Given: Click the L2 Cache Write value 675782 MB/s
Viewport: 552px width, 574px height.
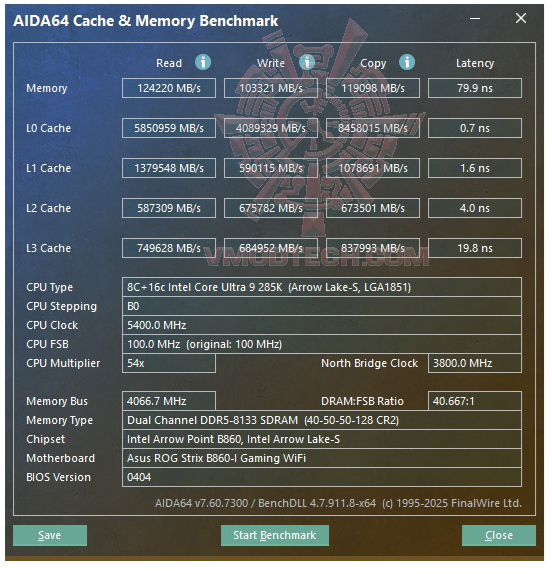Looking at the screenshot, I should (x=272, y=209).
